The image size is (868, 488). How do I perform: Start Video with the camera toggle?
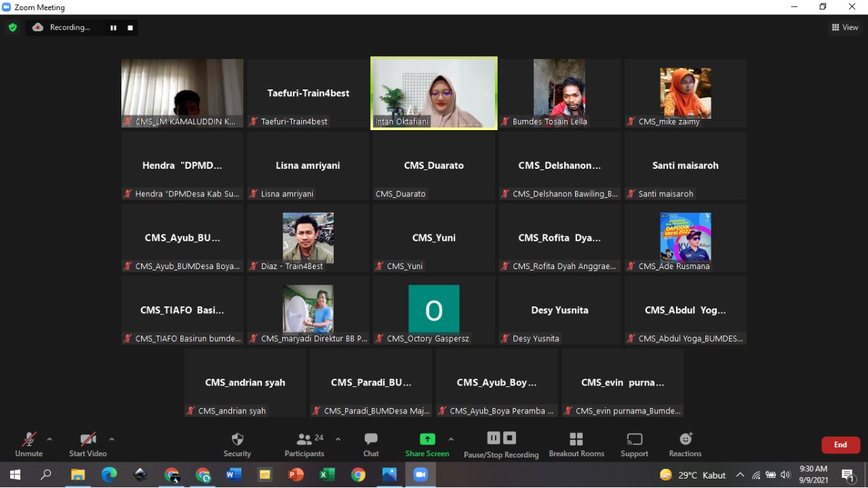pyautogui.click(x=88, y=445)
